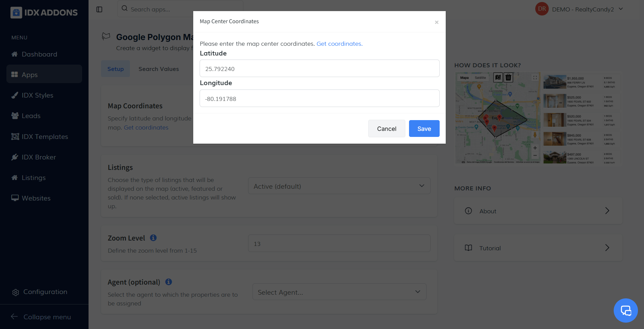Switch to the Search Values tab

(159, 69)
